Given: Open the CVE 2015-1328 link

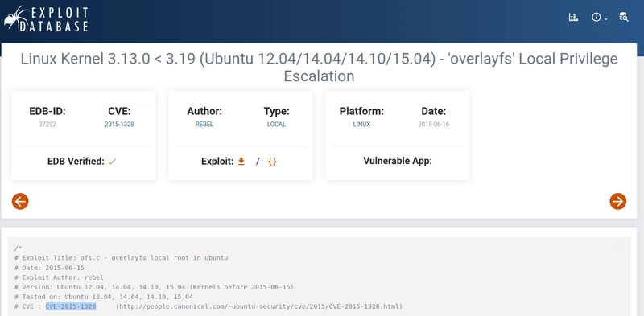Looking at the screenshot, I should point(119,125).
